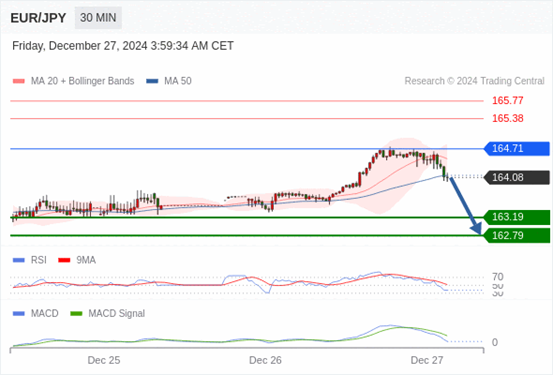Toggle the MA 20 + Bollinger Bands legend label
Viewport: 553px width, 375px height.
click(x=83, y=81)
